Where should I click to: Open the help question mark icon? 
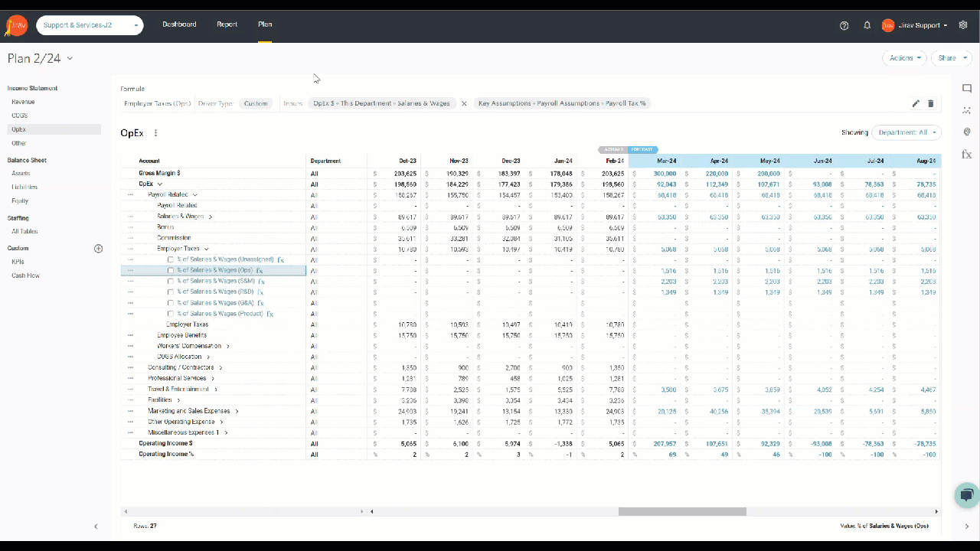point(844,25)
